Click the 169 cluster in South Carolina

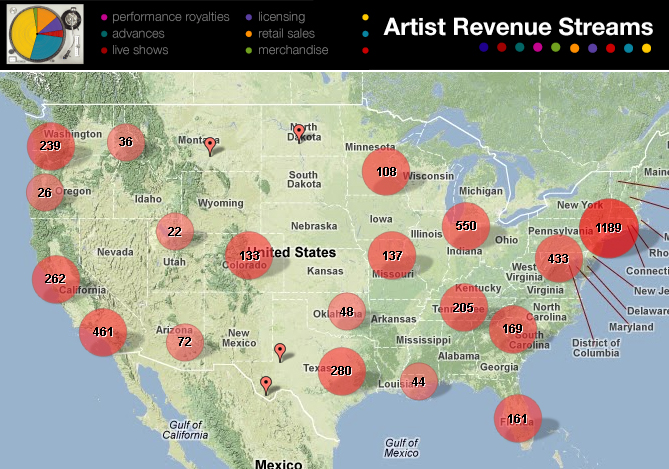[513, 329]
